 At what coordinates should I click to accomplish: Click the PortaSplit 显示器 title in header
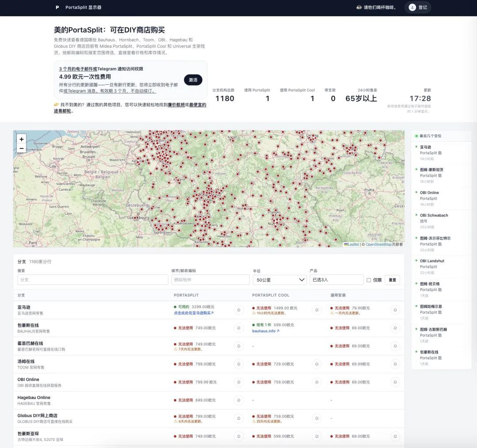[x=83, y=8]
